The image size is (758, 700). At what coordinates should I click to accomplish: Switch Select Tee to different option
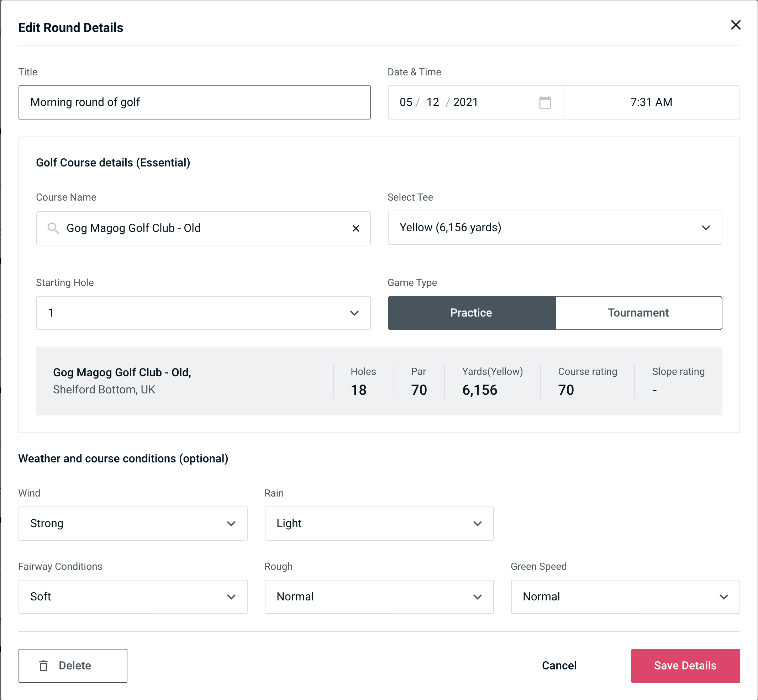pos(706,228)
